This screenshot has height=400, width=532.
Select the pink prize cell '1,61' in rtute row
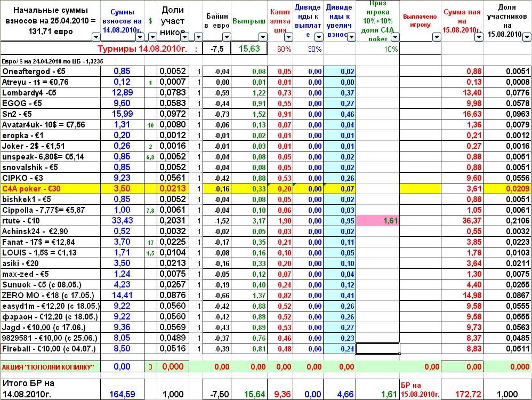(377, 221)
